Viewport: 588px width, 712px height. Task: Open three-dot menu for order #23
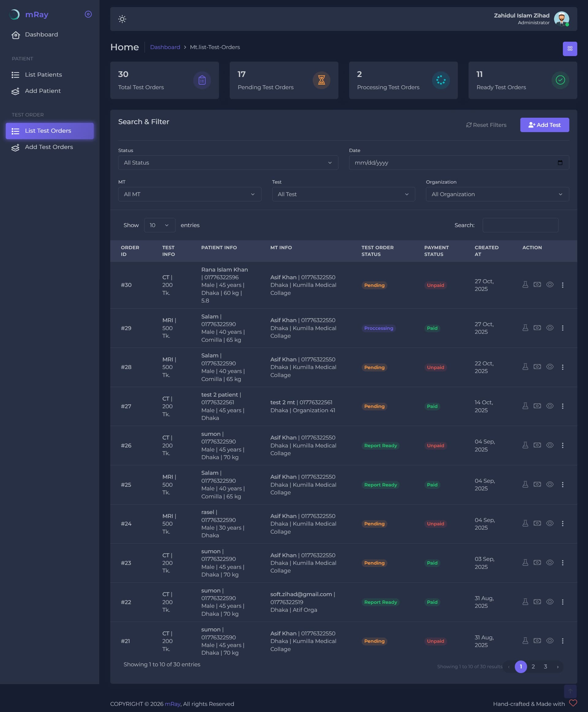point(562,563)
